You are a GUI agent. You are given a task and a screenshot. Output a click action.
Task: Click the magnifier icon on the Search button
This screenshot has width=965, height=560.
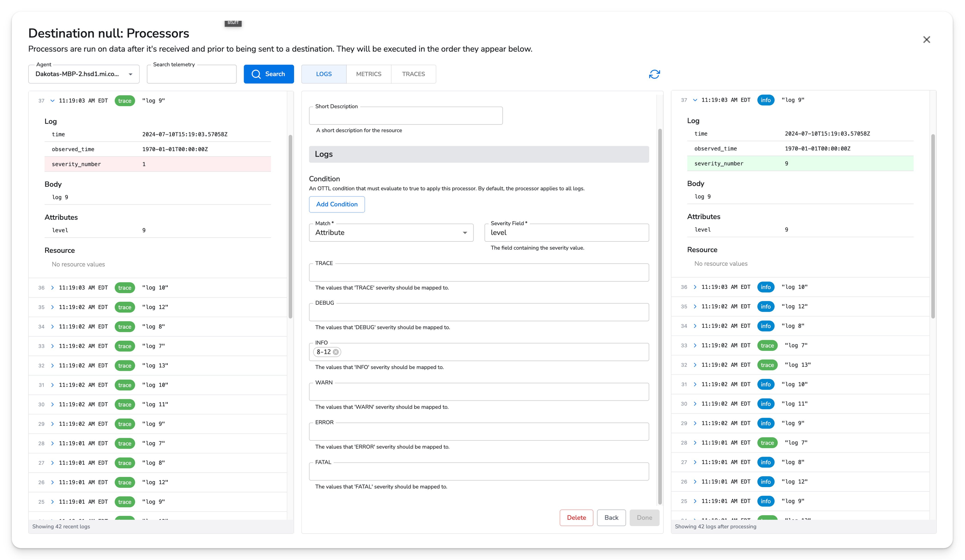256,74
